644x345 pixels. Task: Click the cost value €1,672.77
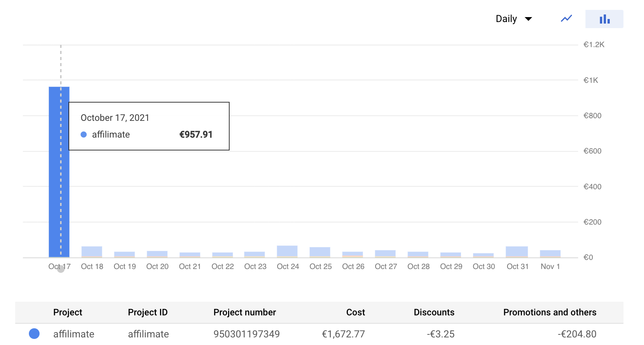tap(343, 334)
